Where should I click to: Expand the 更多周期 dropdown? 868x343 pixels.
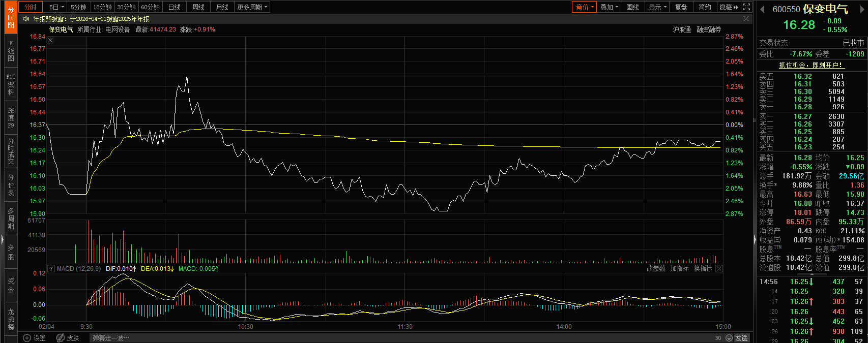click(252, 7)
